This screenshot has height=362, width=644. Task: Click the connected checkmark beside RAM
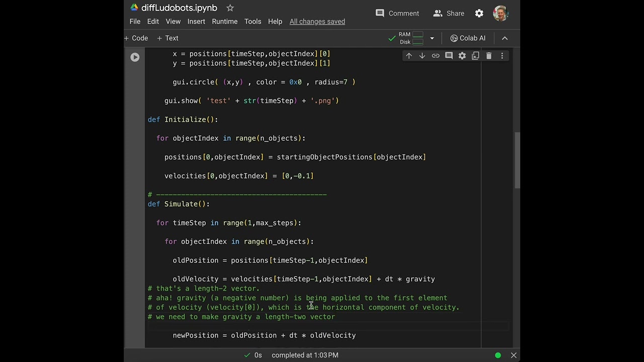[392, 38]
